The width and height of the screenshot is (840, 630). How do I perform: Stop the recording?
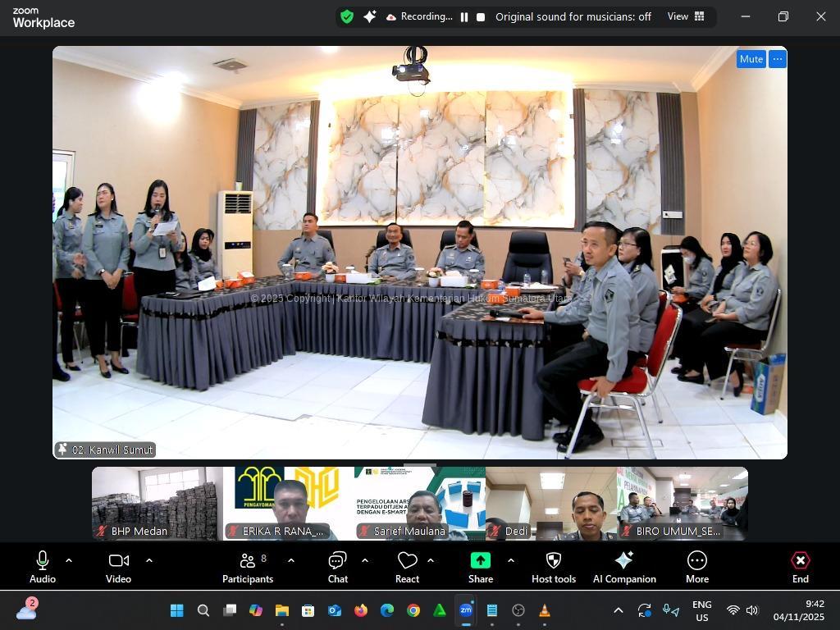pos(481,16)
